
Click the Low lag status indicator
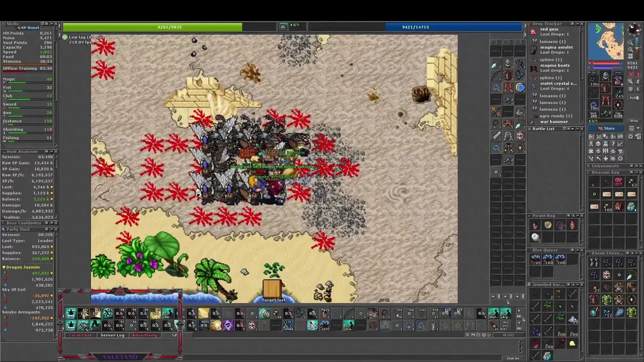84,37
